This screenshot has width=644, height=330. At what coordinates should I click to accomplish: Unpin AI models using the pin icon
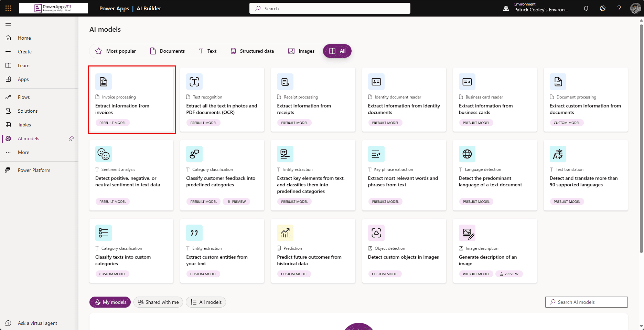(x=71, y=138)
